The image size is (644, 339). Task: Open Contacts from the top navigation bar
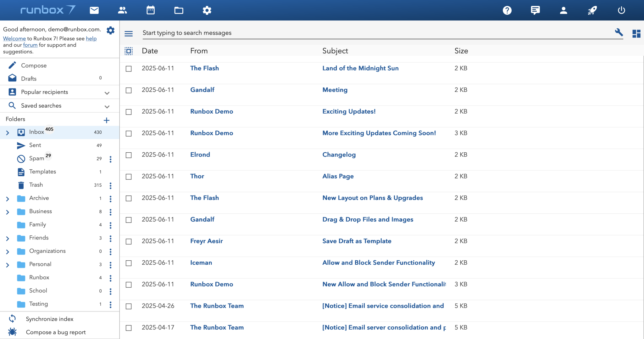coord(122,10)
